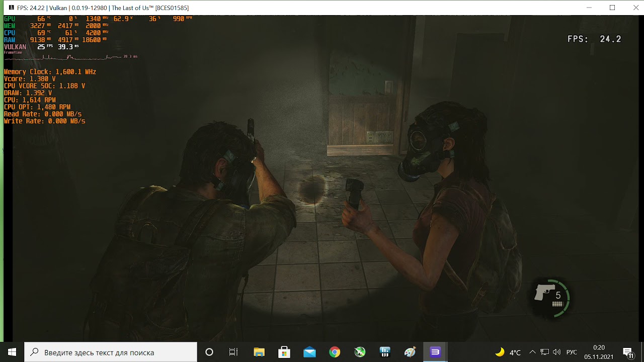Click the 'RAM' label in stats overlay

click(10, 40)
